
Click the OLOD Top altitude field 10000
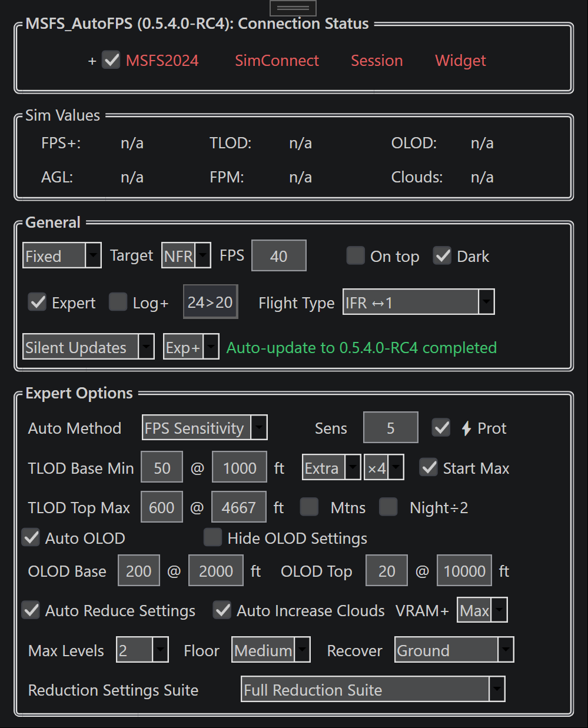(464, 570)
